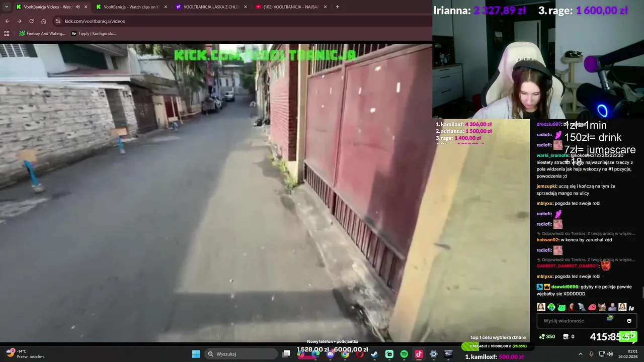Open the site information icon in address bar
The image size is (644, 362).
58,21
